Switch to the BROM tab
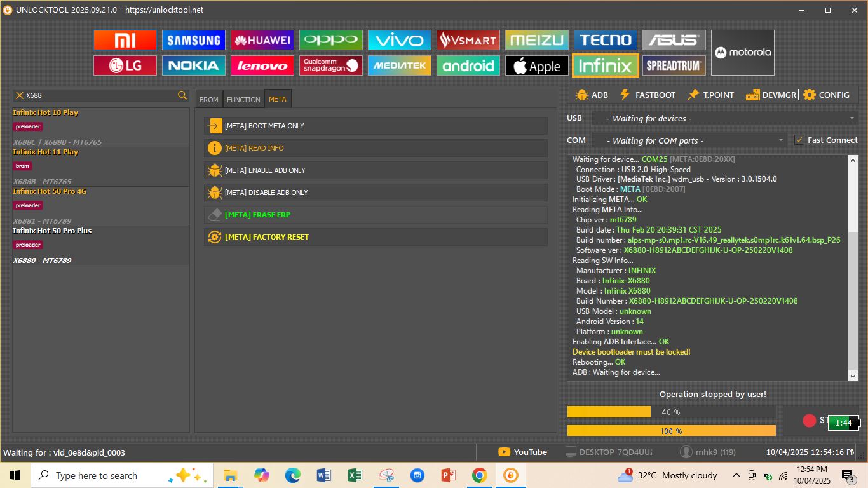The width and height of the screenshot is (868, 488). [x=209, y=99]
